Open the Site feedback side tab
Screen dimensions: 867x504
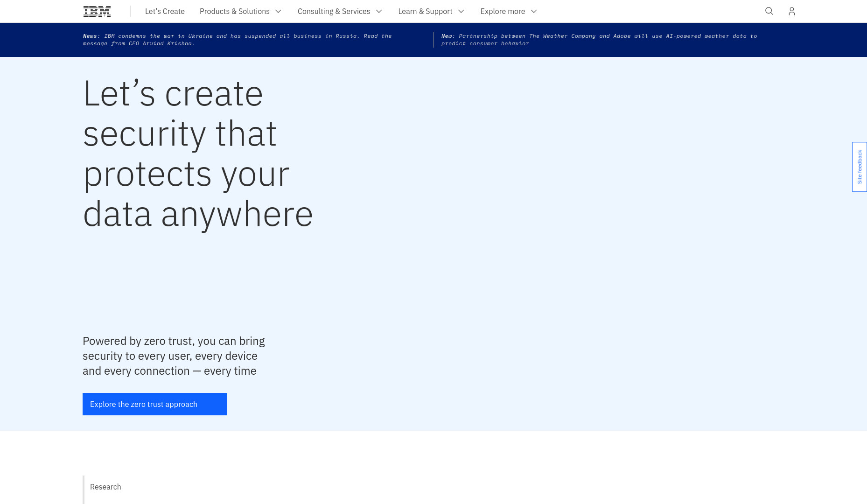pos(860,167)
